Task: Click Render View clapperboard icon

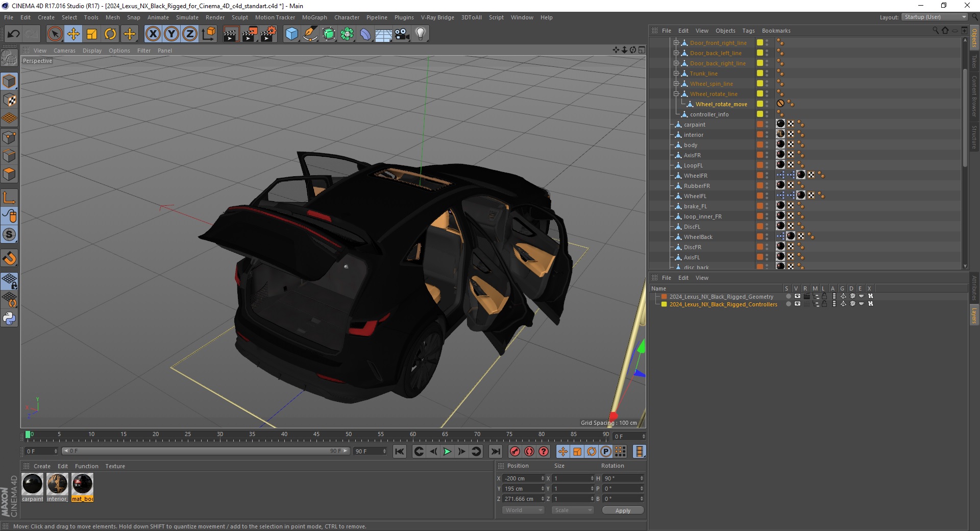Action: click(231, 34)
